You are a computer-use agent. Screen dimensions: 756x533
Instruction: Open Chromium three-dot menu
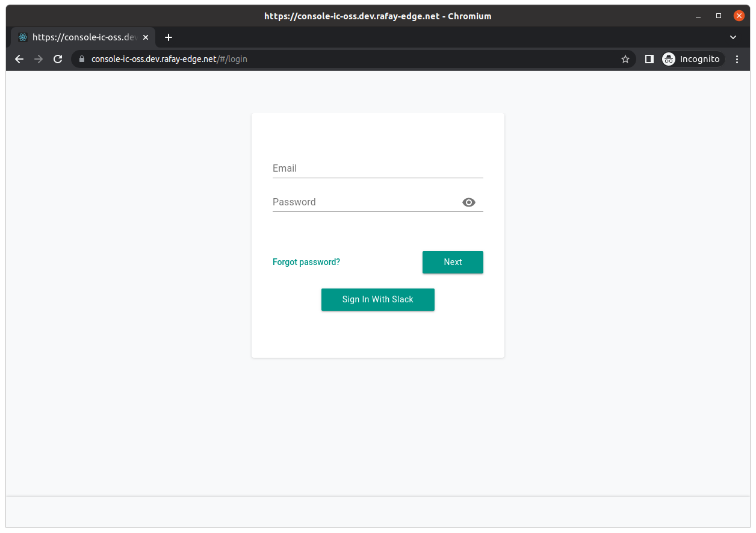[737, 59]
